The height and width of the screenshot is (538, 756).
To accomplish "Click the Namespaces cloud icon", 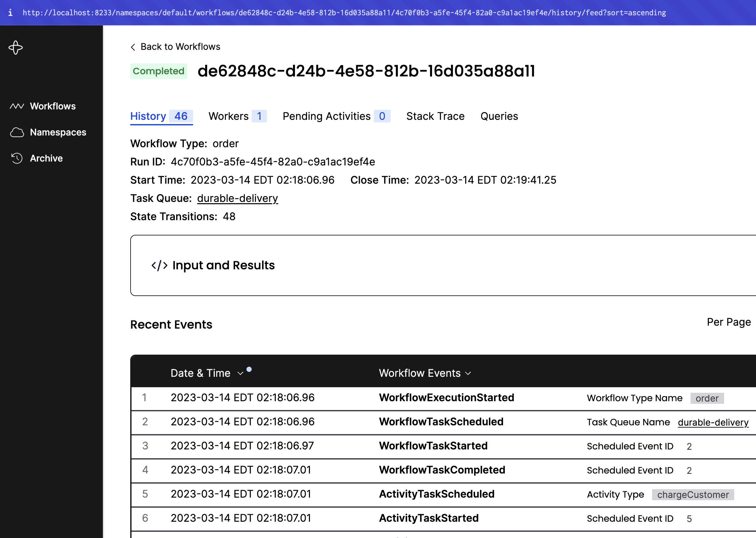I will point(17,132).
